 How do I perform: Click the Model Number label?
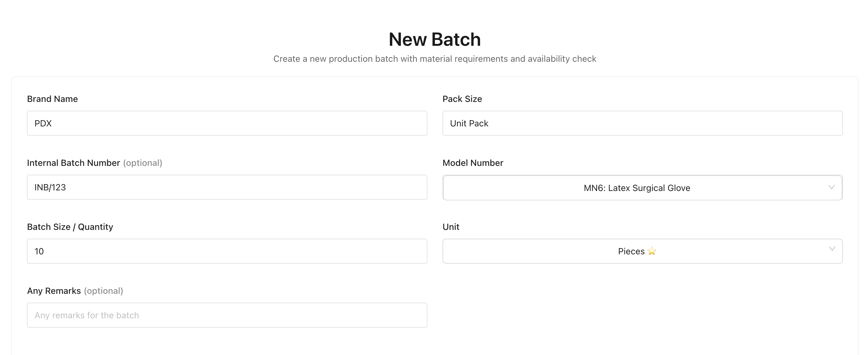[x=473, y=163]
